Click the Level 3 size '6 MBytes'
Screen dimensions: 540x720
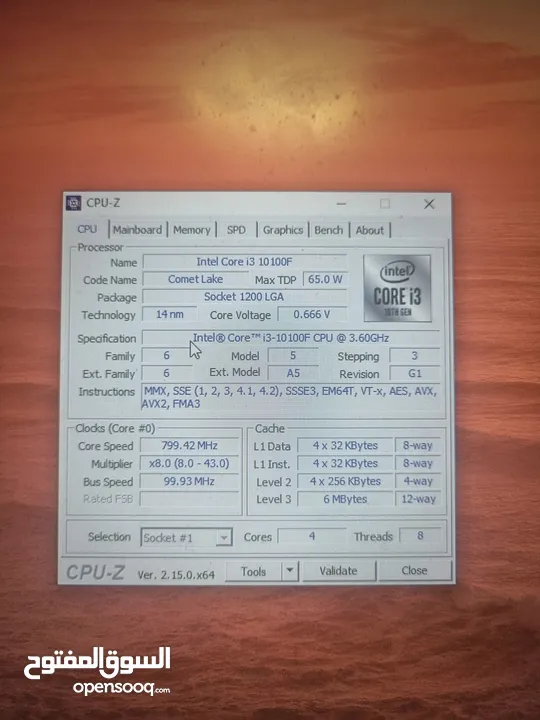click(x=345, y=499)
